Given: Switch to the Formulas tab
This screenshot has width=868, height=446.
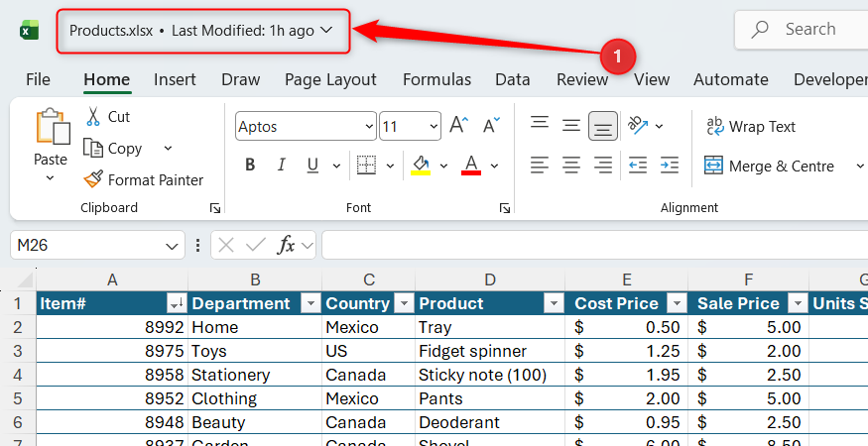Looking at the screenshot, I should point(436,79).
